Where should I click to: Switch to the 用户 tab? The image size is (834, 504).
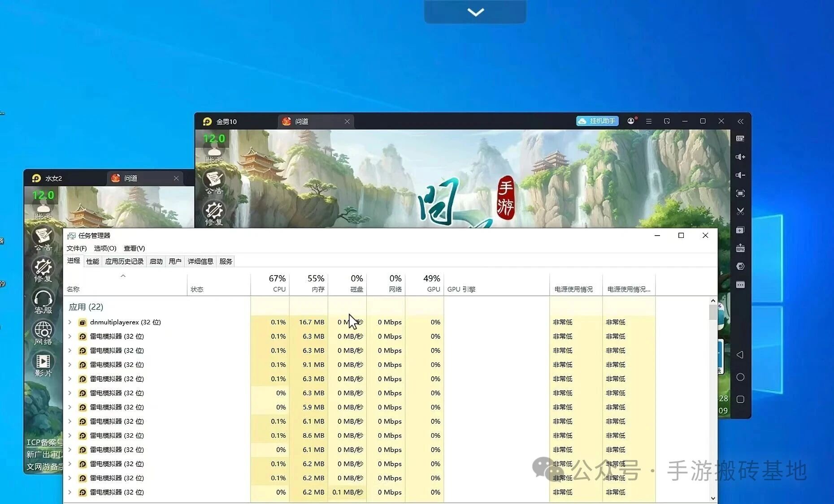click(175, 261)
